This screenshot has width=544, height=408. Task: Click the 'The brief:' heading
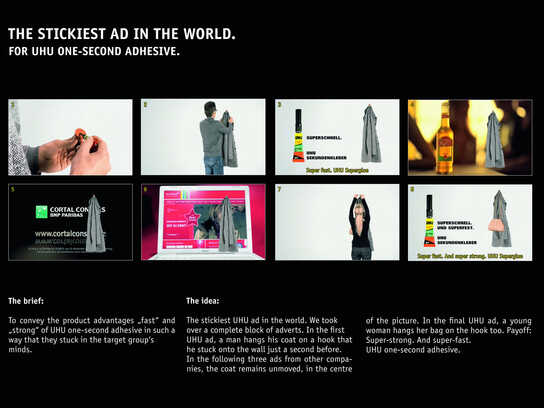pyautogui.click(x=26, y=301)
